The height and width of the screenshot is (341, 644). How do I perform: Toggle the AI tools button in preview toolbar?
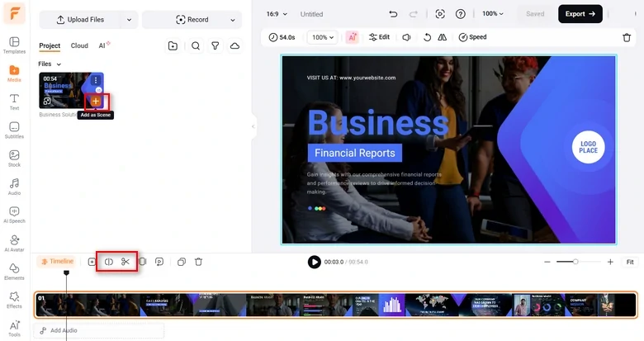353,37
